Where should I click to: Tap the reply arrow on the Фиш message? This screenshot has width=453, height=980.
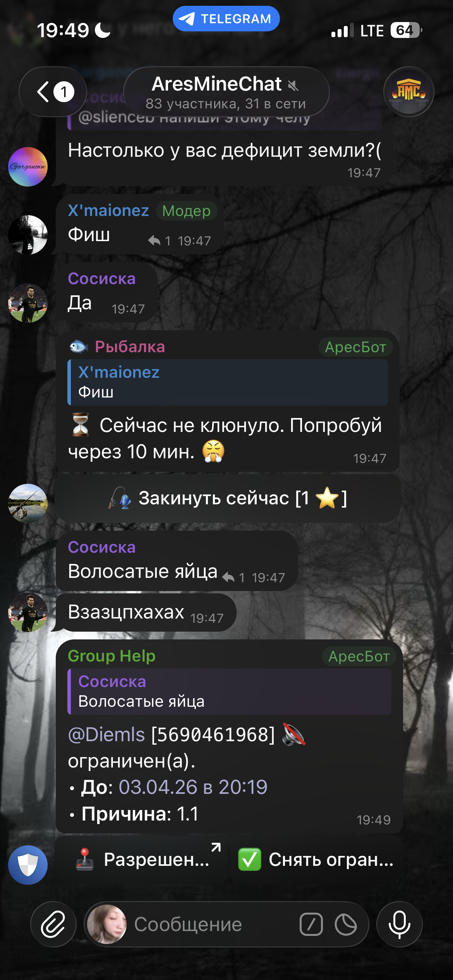154,241
